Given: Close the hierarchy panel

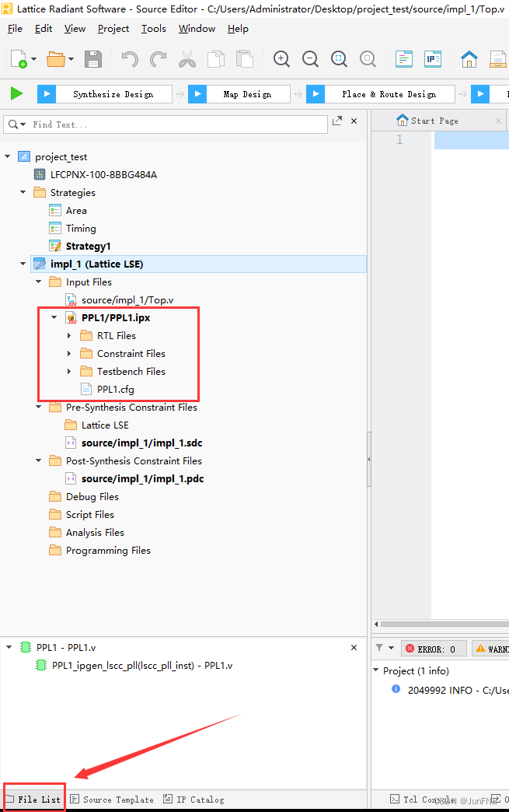Looking at the screenshot, I should 354,648.
